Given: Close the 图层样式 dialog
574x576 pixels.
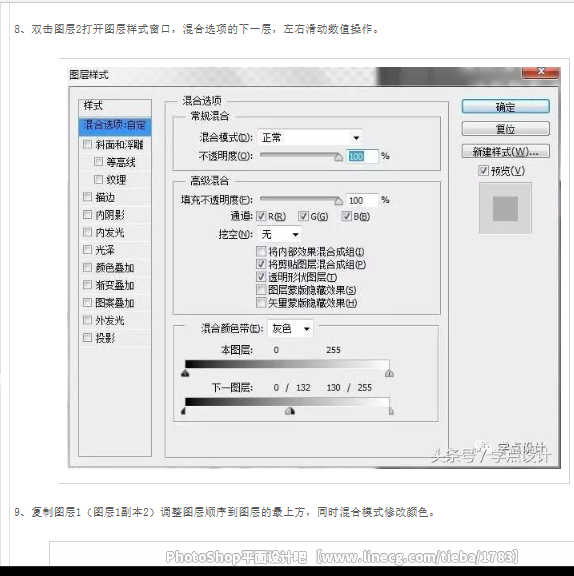Looking at the screenshot, I should click(x=541, y=72).
